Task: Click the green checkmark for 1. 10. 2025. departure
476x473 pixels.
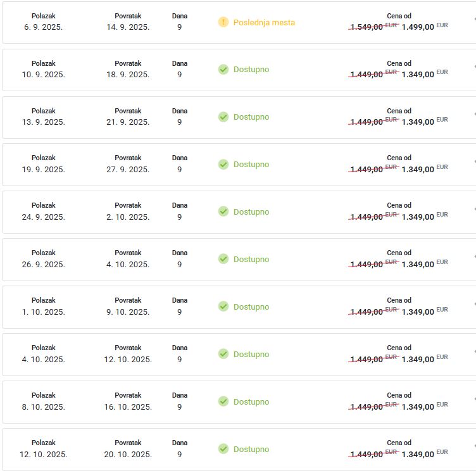Action: (223, 306)
